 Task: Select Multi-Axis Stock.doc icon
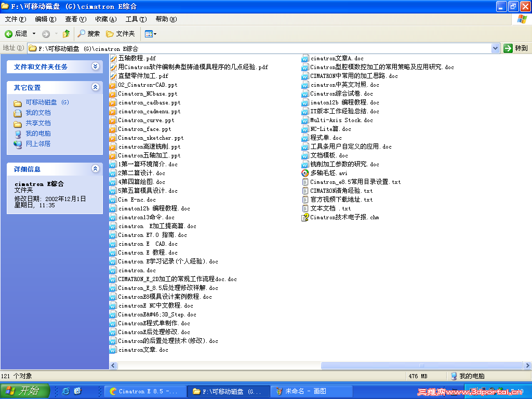coord(305,120)
